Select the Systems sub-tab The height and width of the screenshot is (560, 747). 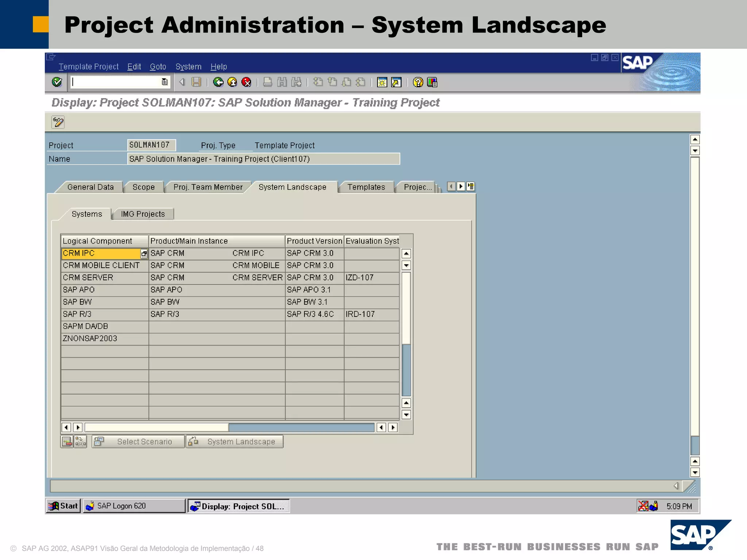click(x=87, y=214)
